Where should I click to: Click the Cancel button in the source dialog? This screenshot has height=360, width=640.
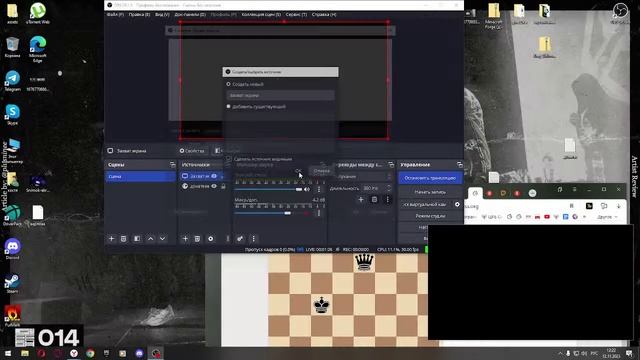click(322, 171)
